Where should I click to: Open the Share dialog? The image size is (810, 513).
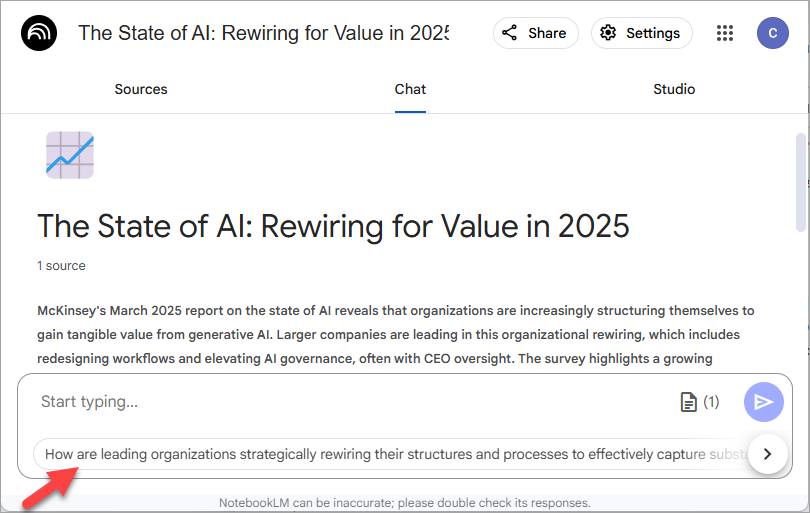pos(535,33)
